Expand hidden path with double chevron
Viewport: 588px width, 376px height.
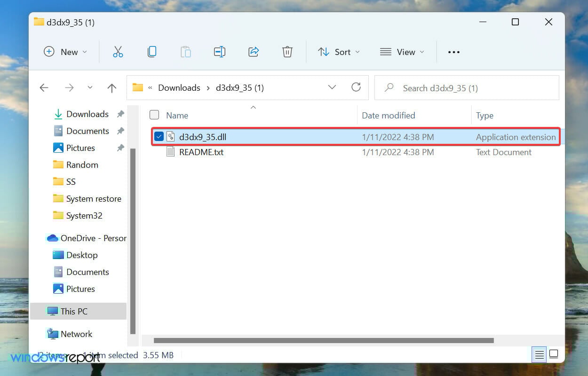coord(150,88)
